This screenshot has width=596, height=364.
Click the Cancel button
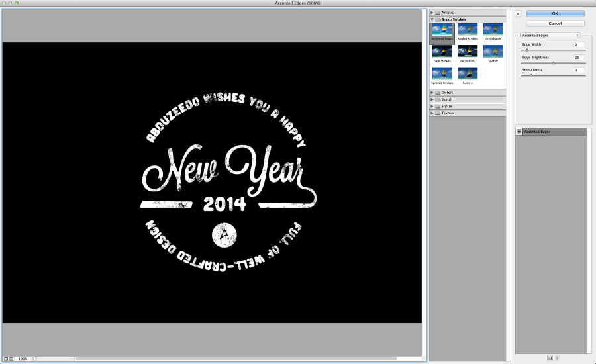tap(555, 23)
